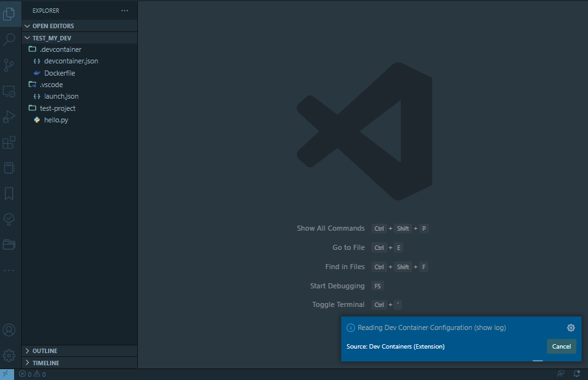This screenshot has width=588, height=380.
Task: Click the EXPLORER panel title
Action: coord(46,10)
